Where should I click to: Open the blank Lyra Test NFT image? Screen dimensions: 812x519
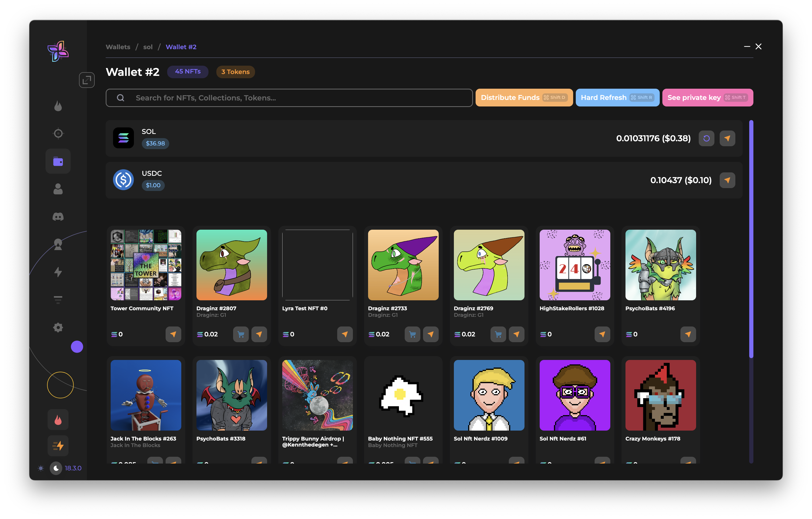pyautogui.click(x=317, y=265)
